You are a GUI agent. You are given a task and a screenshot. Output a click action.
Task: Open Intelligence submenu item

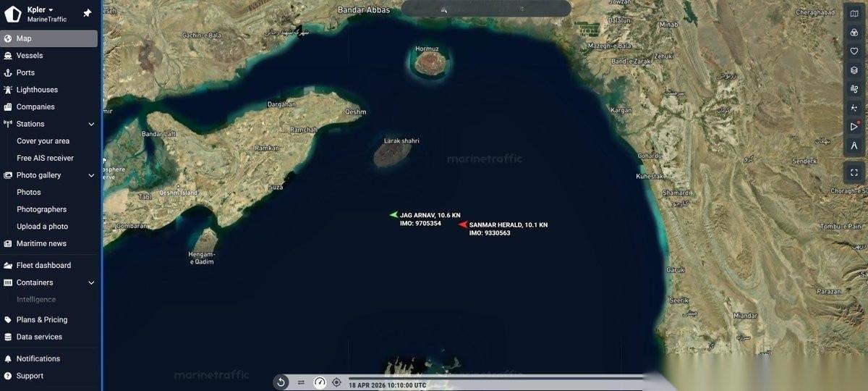[36, 300]
